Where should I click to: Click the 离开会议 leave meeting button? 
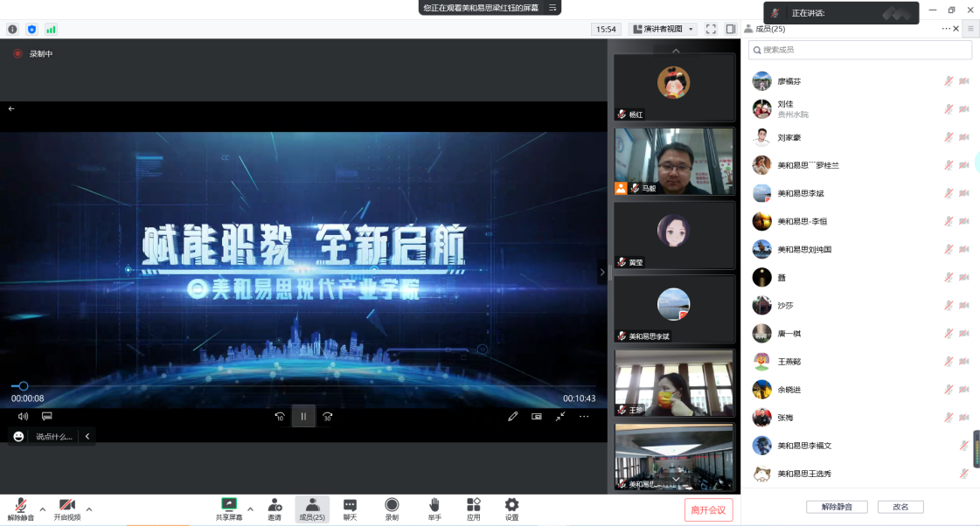(708, 509)
